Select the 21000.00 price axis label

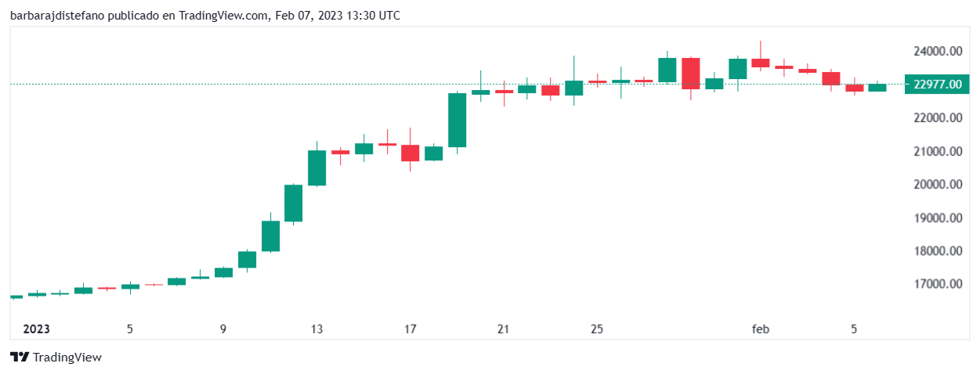[x=938, y=152]
